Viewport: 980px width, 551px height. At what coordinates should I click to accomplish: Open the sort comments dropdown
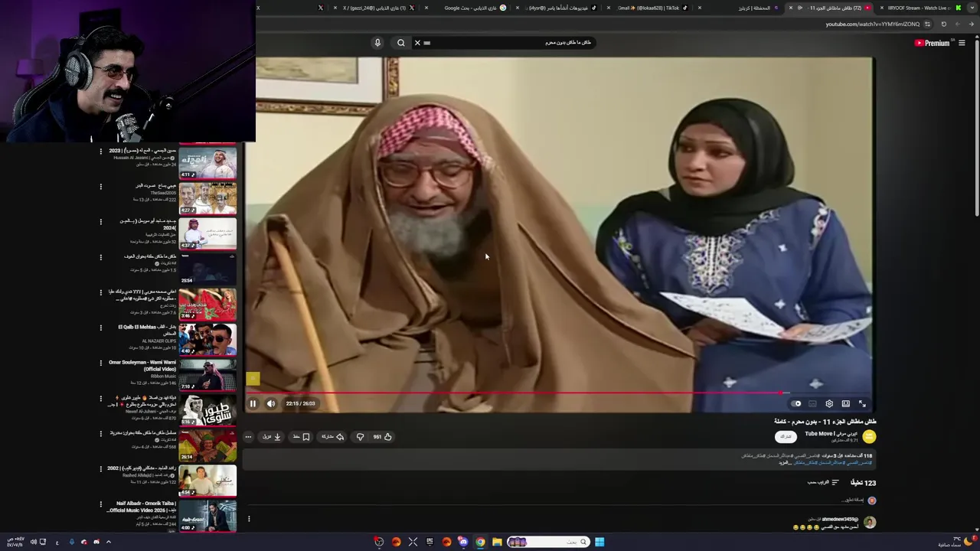click(x=824, y=483)
